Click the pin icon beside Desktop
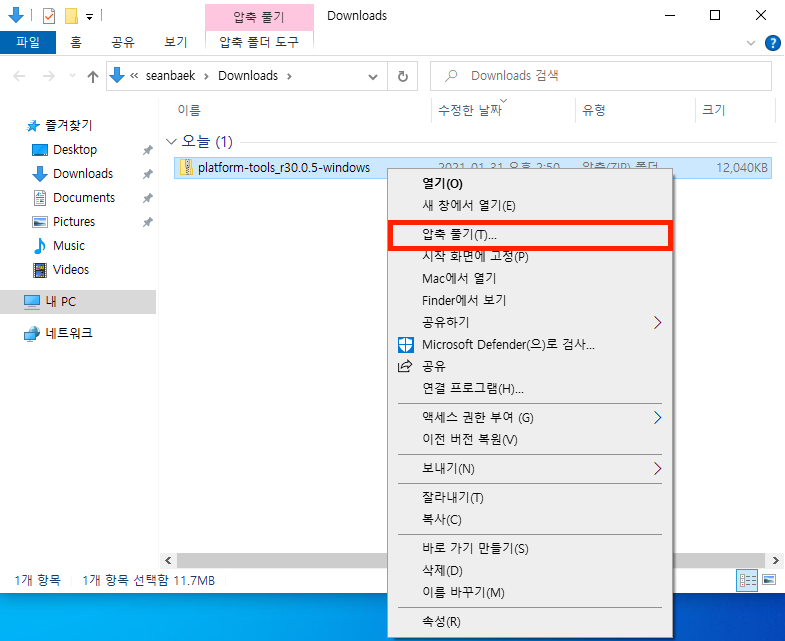785x641 pixels. (147, 150)
